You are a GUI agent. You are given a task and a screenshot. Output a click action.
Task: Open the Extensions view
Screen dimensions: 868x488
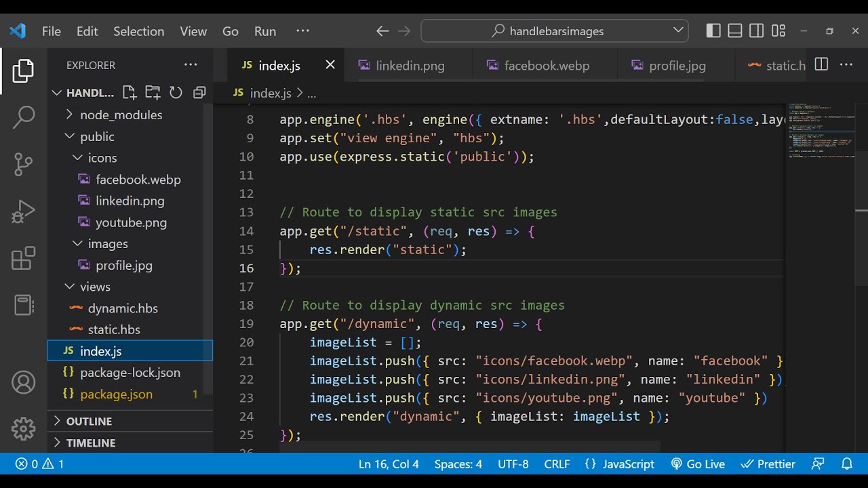(23, 258)
